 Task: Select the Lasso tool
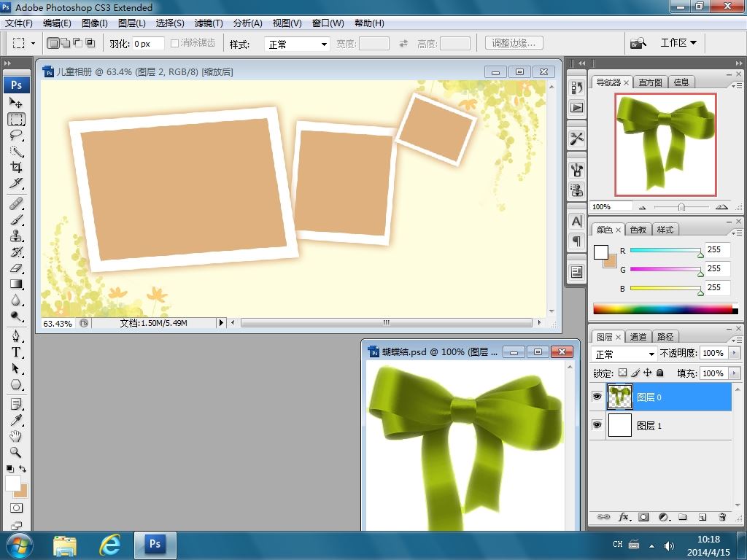click(16, 135)
